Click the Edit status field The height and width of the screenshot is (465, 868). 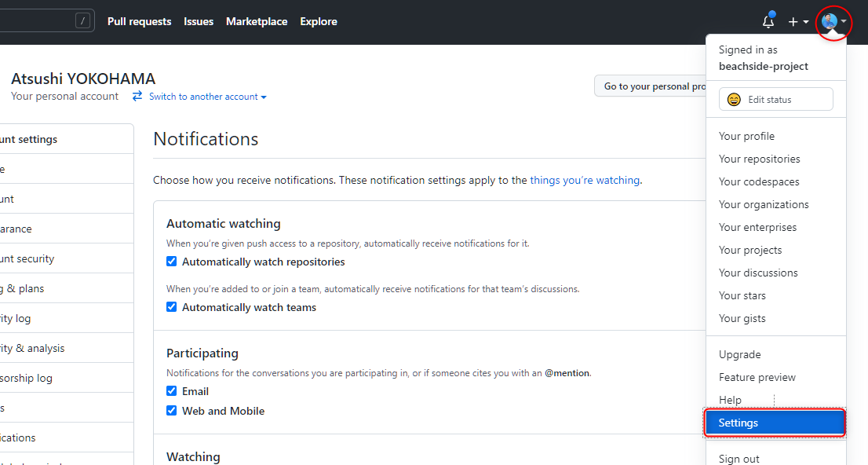[x=775, y=100]
